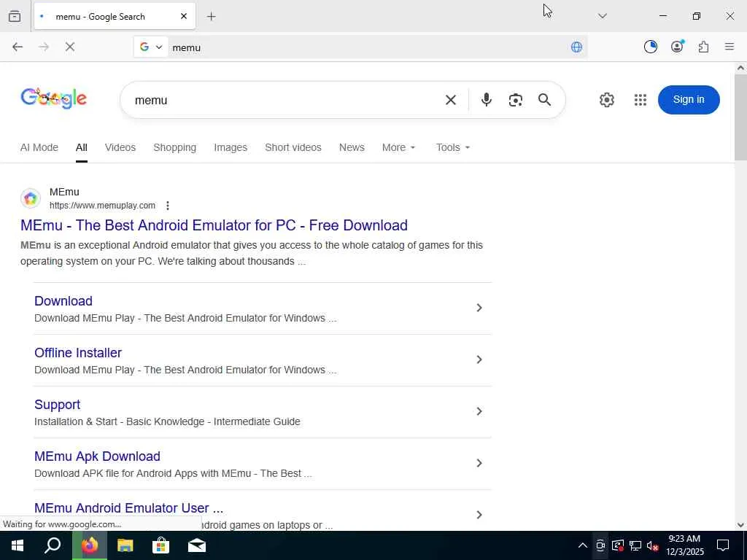Open three-dot menu about this result
Viewport: 747px width, 560px height.
[x=167, y=206]
